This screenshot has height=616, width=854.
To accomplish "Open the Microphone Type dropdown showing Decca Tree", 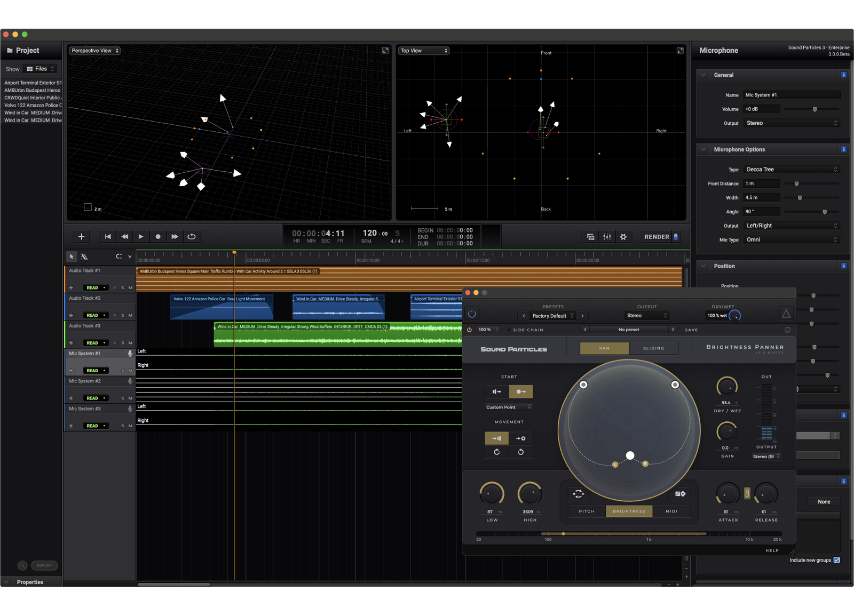I will 791,170.
